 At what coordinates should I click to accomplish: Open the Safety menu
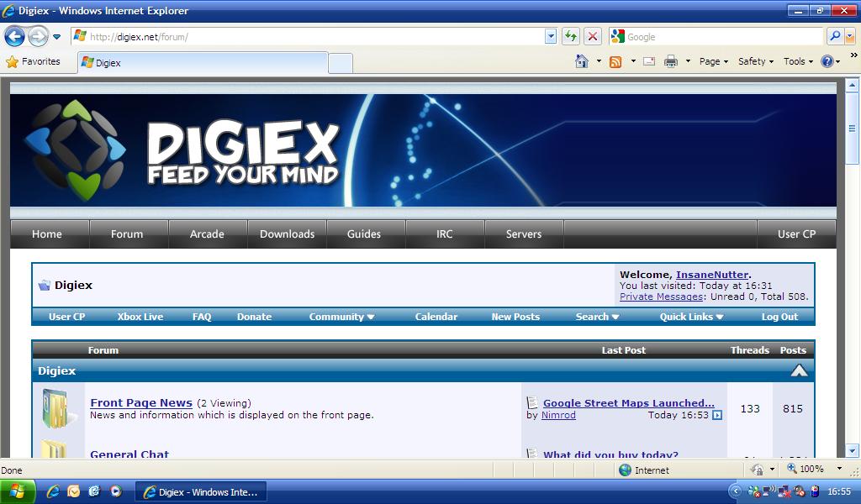[756, 61]
